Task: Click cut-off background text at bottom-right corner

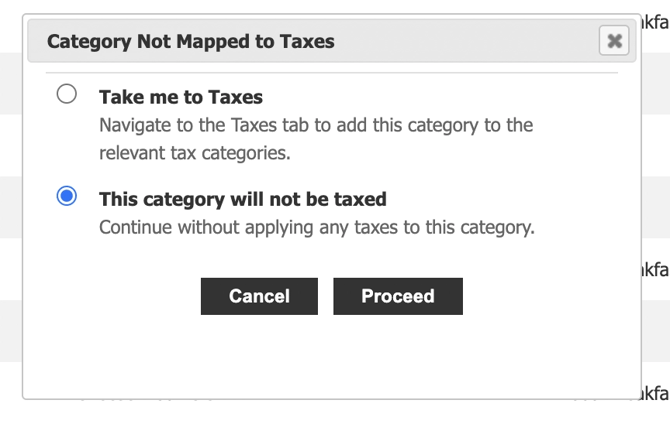Action: click(x=655, y=394)
